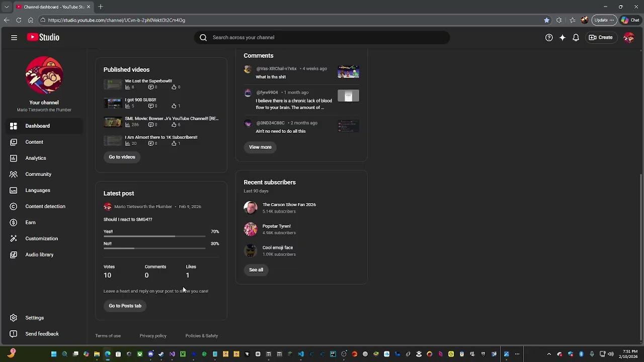This screenshot has height=362, width=644.
Task: Open the video 'I got 900 SUBS!!'
Action: [x=140, y=100]
